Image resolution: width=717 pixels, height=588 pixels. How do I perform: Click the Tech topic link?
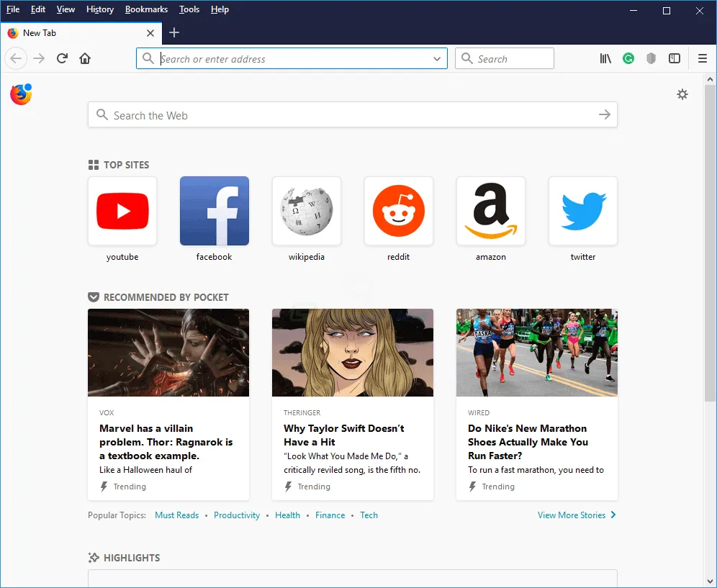click(369, 515)
